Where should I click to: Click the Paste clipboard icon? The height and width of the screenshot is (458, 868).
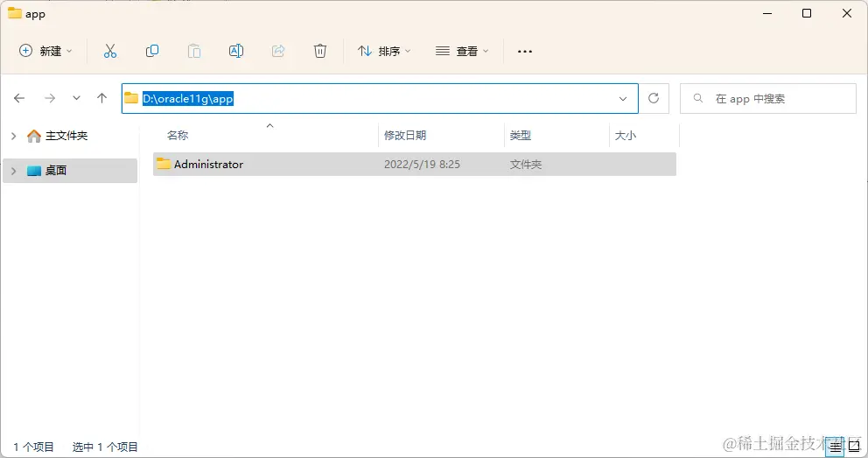click(x=193, y=51)
